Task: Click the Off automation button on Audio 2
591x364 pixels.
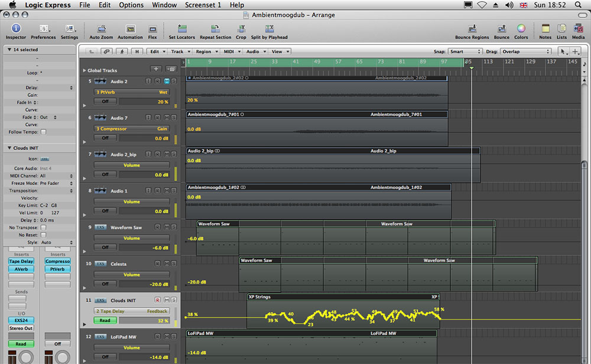Action: point(105,102)
